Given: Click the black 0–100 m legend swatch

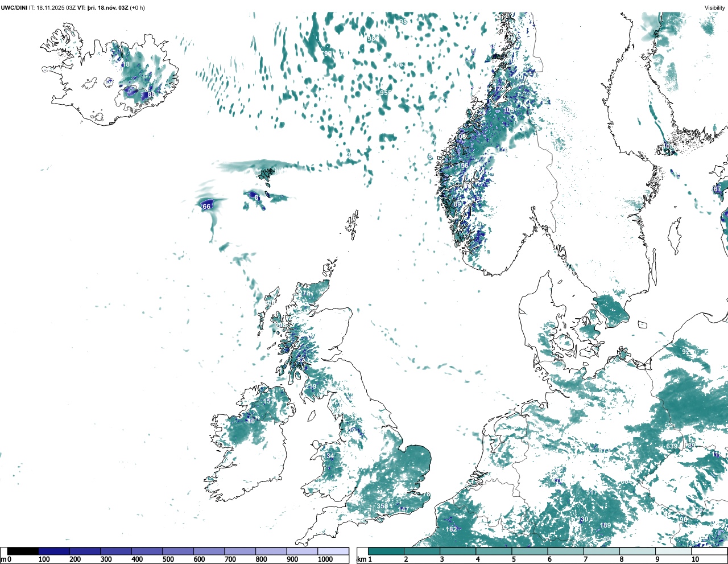Looking at the screenshot, I should point(23,551).
